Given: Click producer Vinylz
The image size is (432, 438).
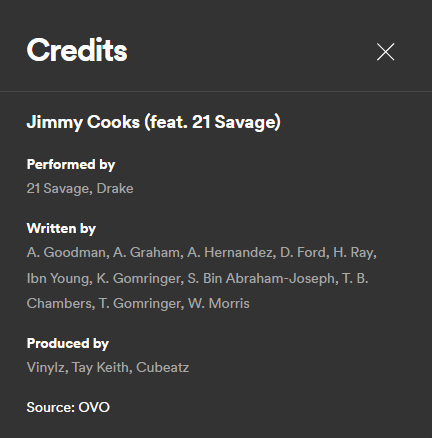Looking at the screenshot, I should point(46,368).
